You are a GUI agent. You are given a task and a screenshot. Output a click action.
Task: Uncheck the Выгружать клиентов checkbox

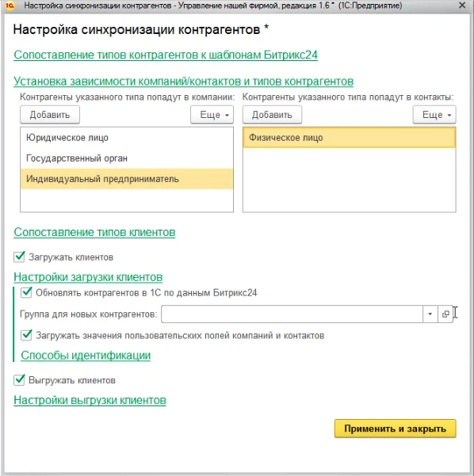pyautogui.click(x=19, y=379)
